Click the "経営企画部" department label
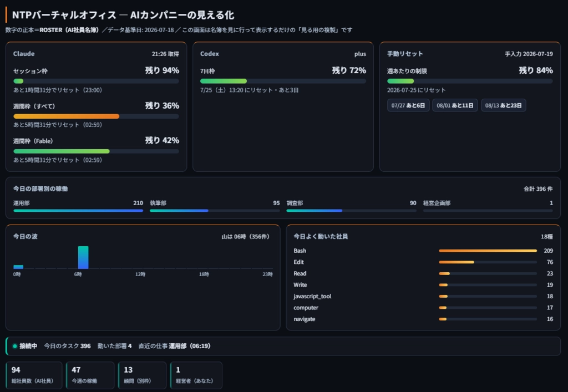Screen dimensions: 568x392 click(x=437, y=203)
